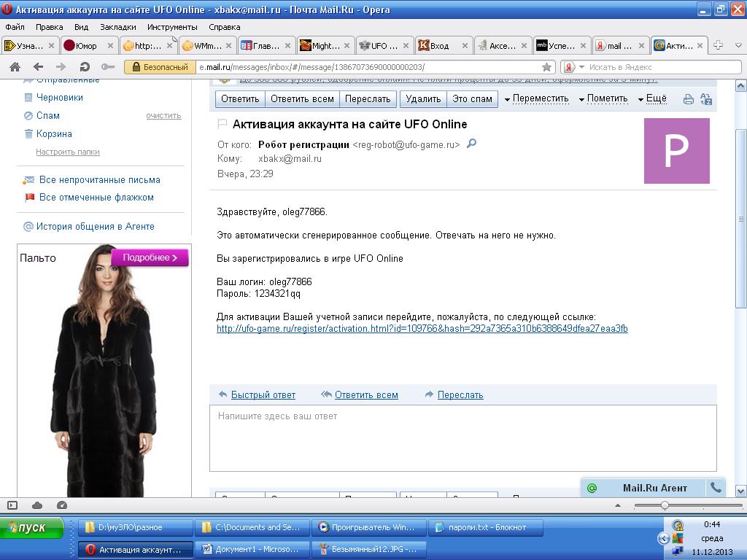Open Настроить папки link
Viewport: 747px width, 560px height.
click(68, 152)
